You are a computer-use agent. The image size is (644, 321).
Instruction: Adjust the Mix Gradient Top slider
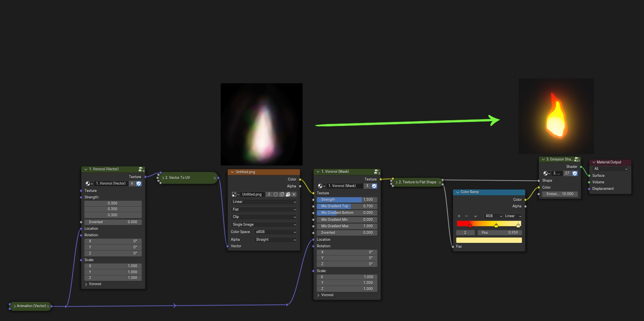pos(347,206)
